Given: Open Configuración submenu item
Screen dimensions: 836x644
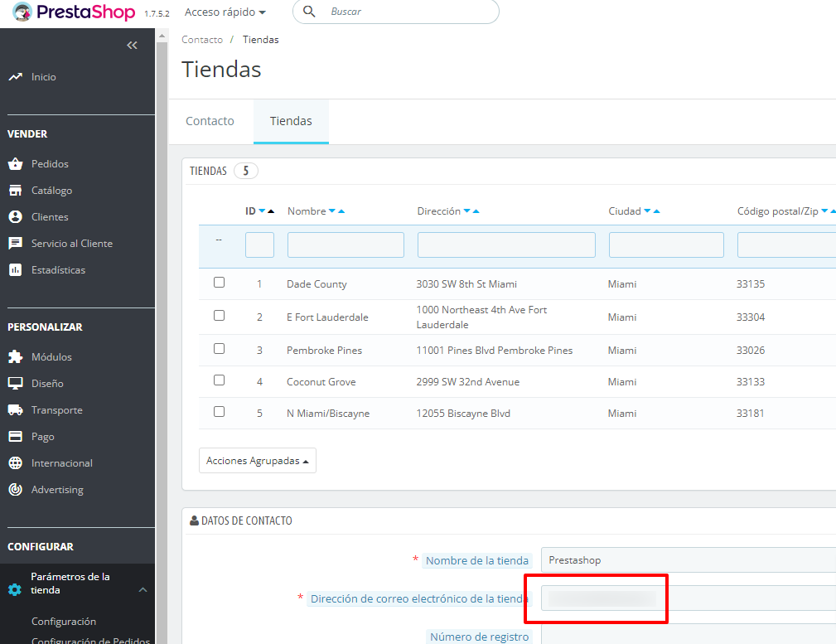Looking at the screenshot, I should pyautogui.click(x=64, y=622).
